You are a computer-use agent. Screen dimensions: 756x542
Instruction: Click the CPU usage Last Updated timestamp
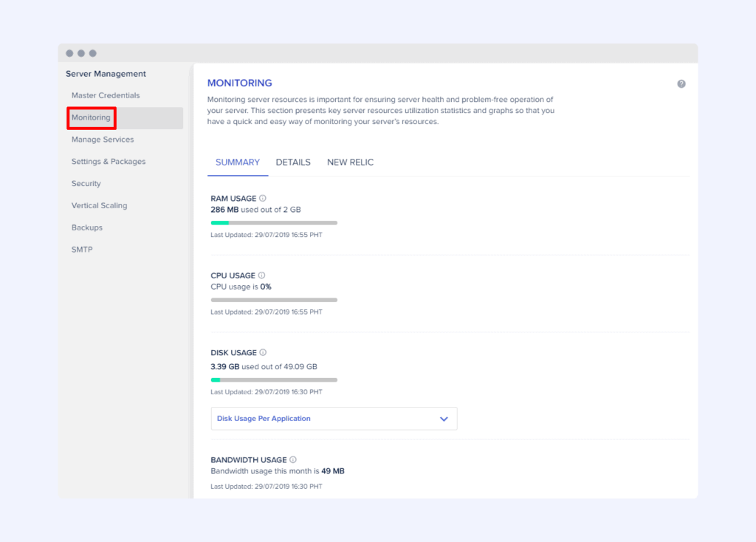tap(266, 312)
